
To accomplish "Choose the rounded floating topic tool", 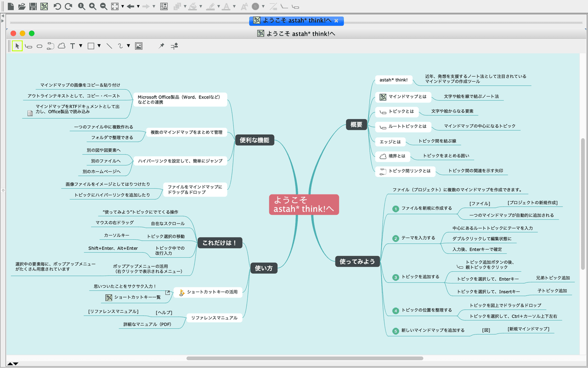I will click(40, 46).
